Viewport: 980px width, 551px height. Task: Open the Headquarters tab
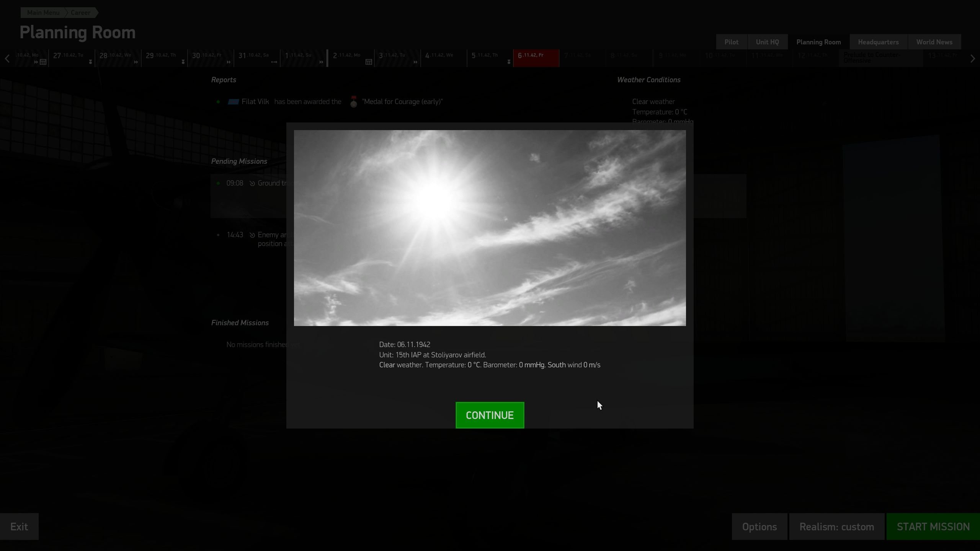tap(878, 42)
